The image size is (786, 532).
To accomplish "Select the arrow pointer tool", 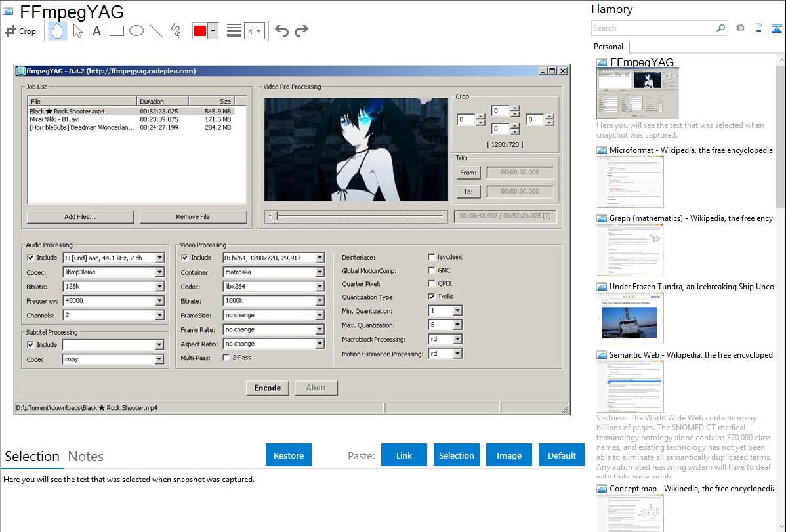I will [77, 31].
